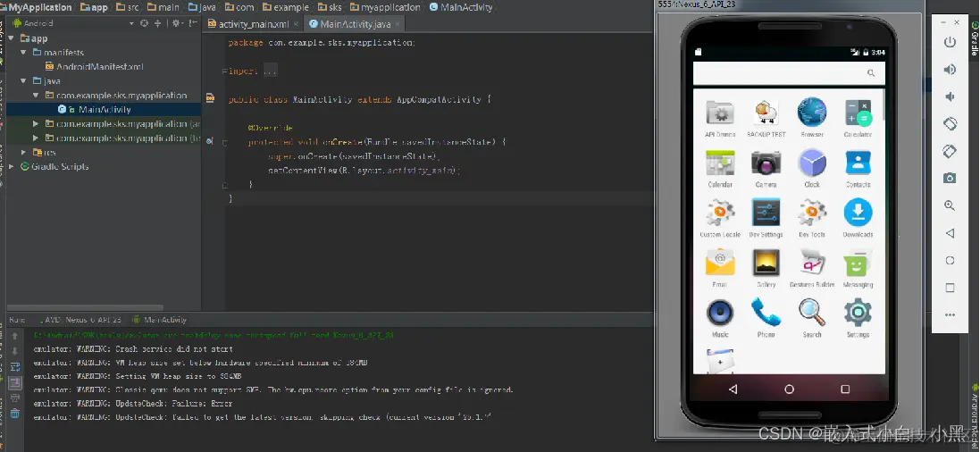Viewport: 980px width, 452px height.
Task: Open the Gradle side tool window
Action: (x=975, y=38)
